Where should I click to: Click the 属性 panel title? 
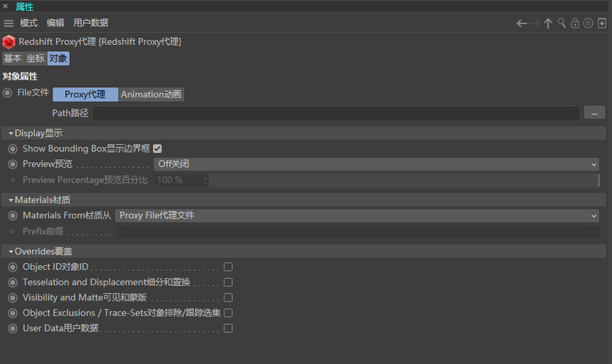pos(25,6)
